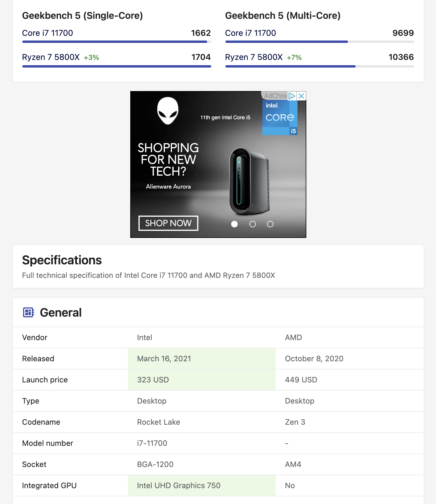Screen dimensions: 436x504
Task: Click the SHOP NOW button in ad
Action: 168,223
